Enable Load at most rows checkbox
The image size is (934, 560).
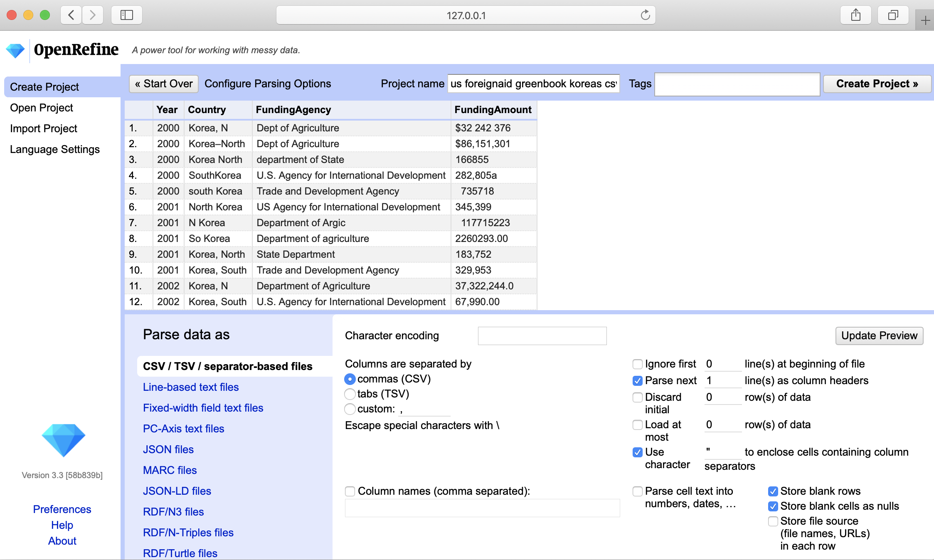(637, 425)
